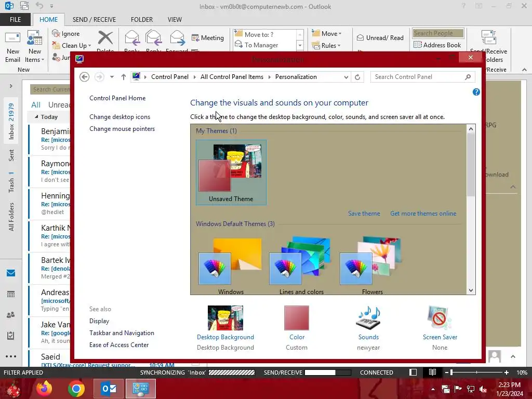Switch to the HOME ribbon tab
The height and width of the screenshot is (399, 532).
click(x=48, y=19)
